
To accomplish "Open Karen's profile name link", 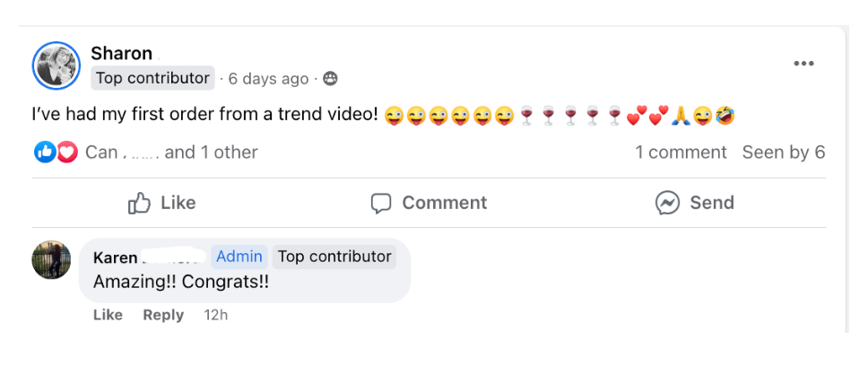I will tap(116, 257).
